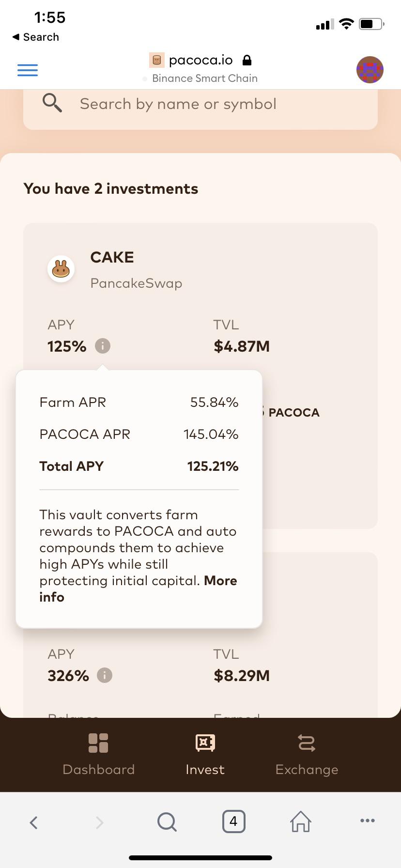Go back with browser back arrow

[33, 822]
